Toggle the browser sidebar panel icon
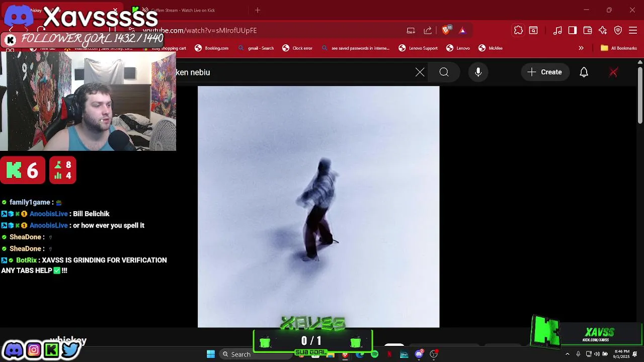644x362 pixels. click(x=573, y=31)
